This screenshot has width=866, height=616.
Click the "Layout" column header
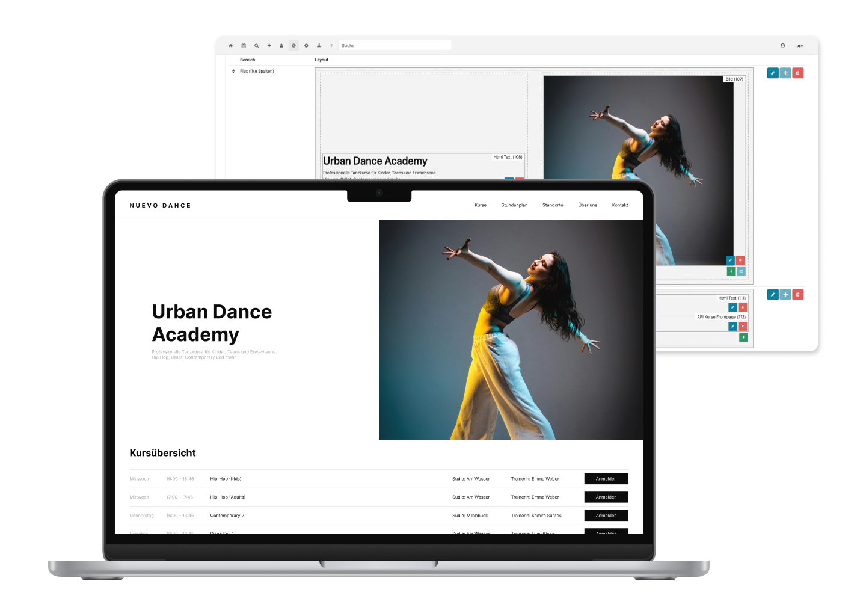click(322, 60)
